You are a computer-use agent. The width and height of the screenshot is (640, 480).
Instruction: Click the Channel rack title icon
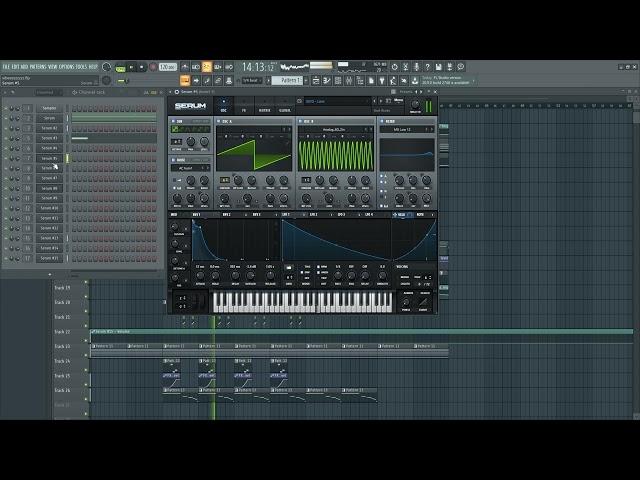point(74,93)
